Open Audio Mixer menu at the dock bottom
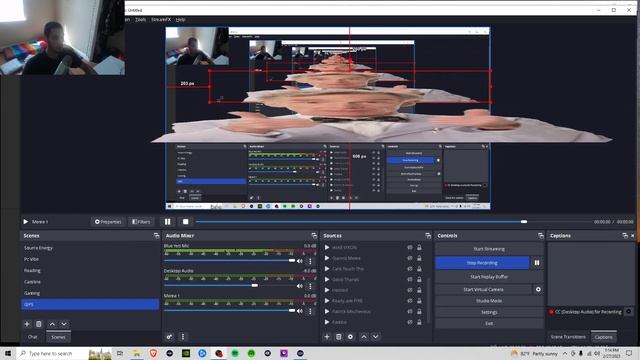This screenshot has width=640, height=360. 183,337
